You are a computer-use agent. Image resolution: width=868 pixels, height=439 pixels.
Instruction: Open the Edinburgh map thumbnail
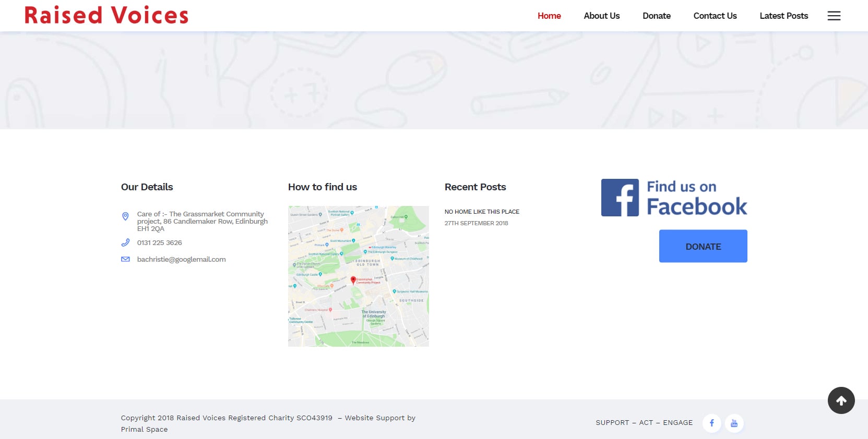point(359,276)
